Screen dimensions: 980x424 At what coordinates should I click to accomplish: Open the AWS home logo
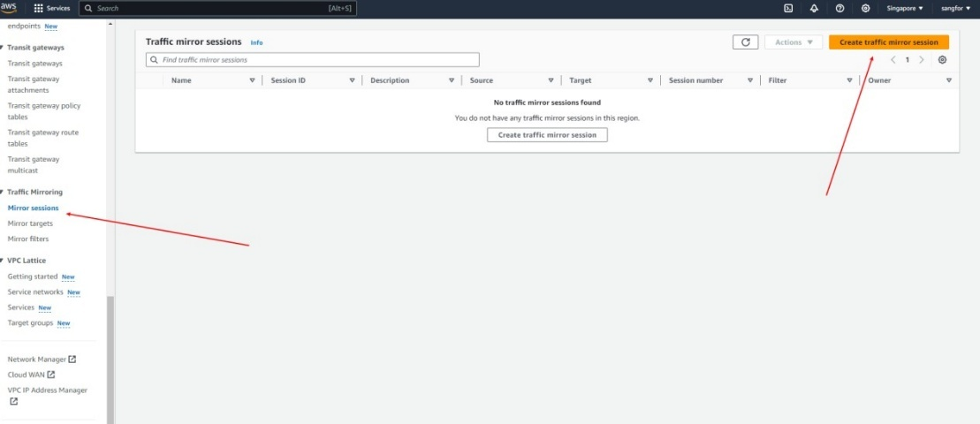9,7
